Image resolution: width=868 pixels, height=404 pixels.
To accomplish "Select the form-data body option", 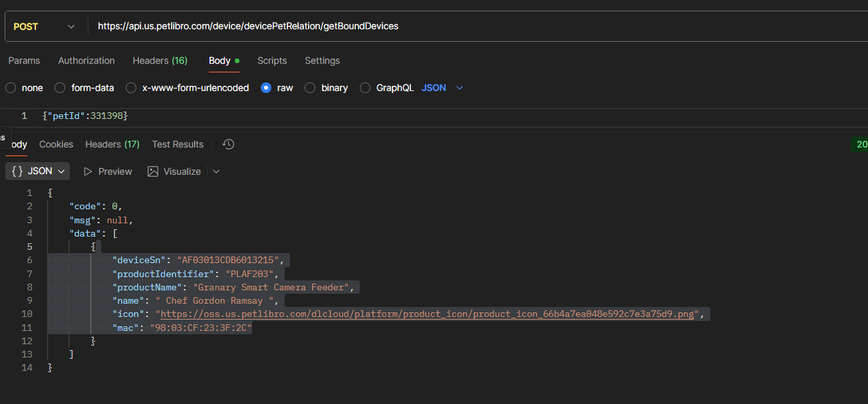I will click(59, 88).
